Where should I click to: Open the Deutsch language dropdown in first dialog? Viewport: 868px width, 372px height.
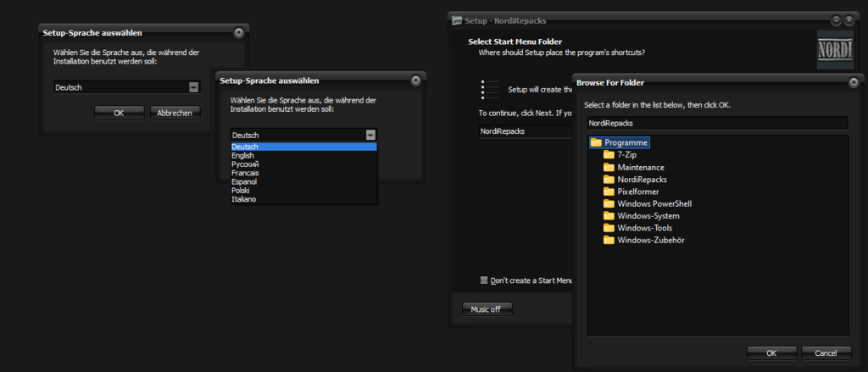point(193,87)
